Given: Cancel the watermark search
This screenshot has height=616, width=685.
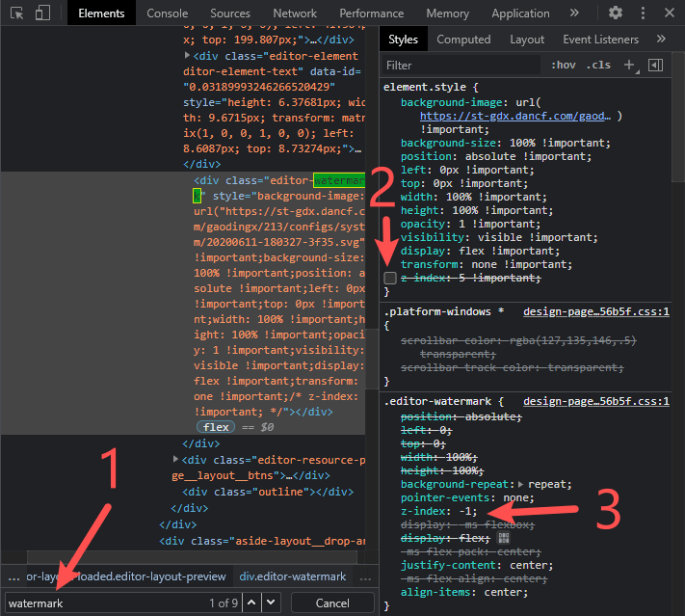Looking at the screenshot, I should point(332,603).
